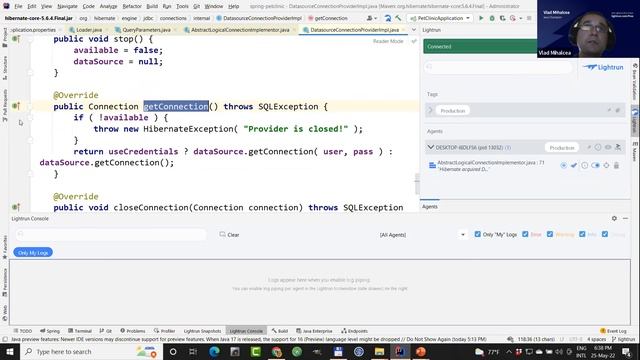640x360 pixels.
Task: Select the AbstractLogicalConnectionImplementor.java:71 log action
Action: 491,165
